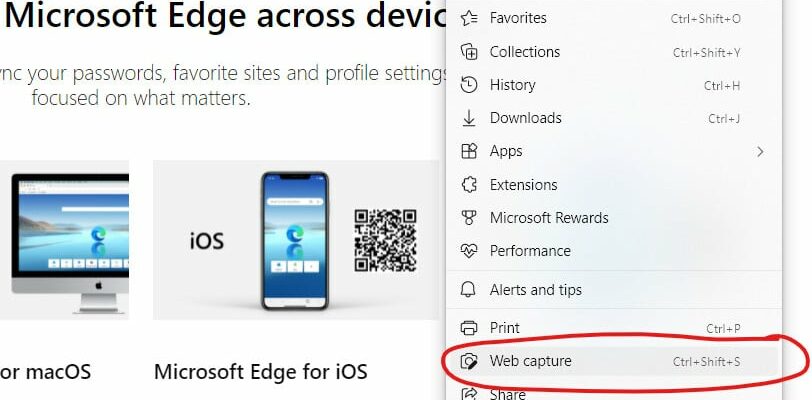812x400 pixels.
Task: Open the Share menu item
Action: pyautogui.click(x=507, y=394)
